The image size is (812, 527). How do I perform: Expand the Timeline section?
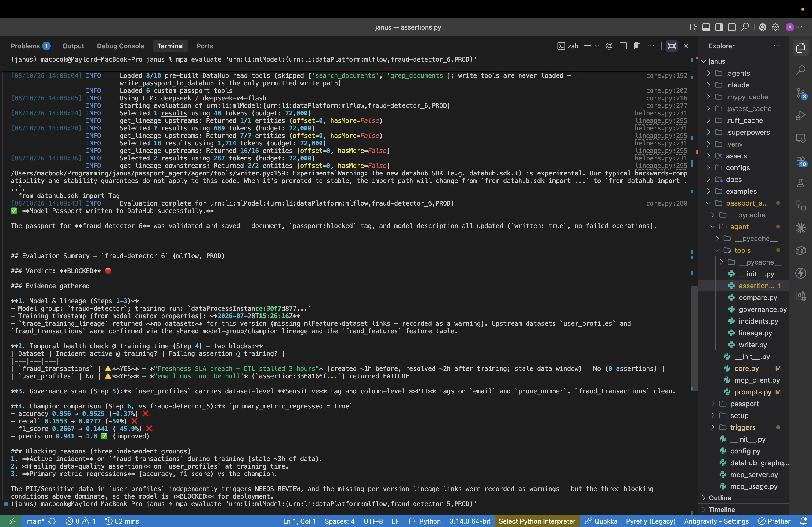point(744,510)
